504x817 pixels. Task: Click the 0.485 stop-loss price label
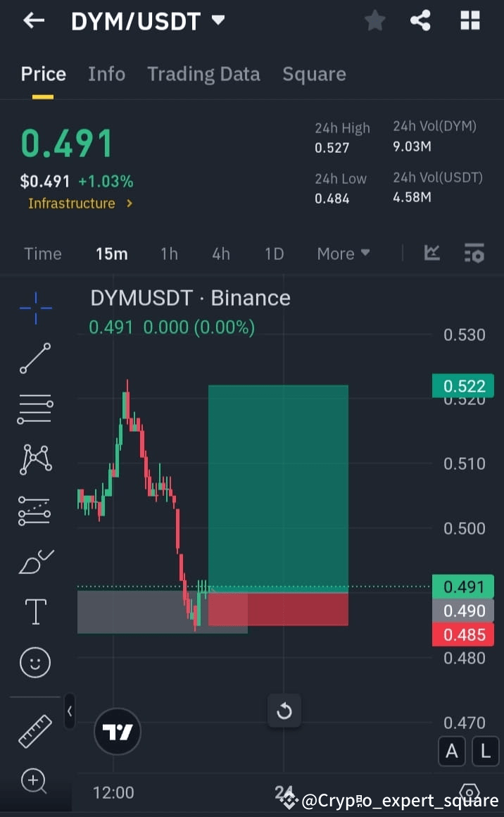(x=463, y=635)
